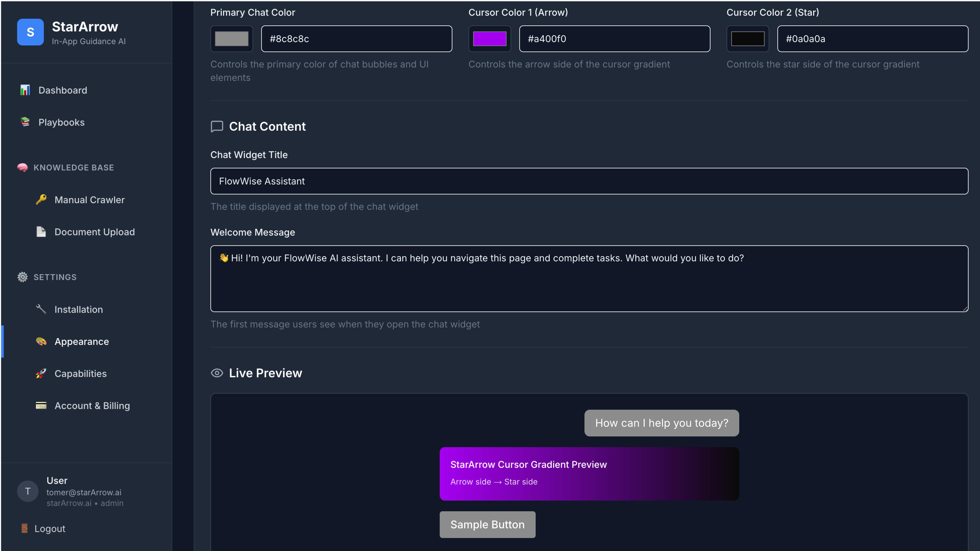Select the Playbooks section
Viewport: 980px width, 551px height.
click(61, 122)
